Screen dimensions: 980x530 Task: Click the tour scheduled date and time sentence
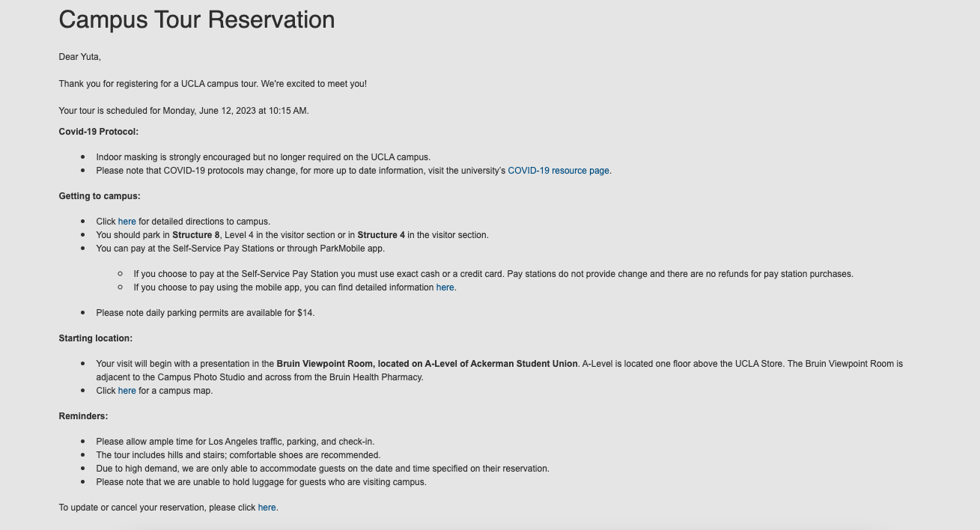point(183,111)
